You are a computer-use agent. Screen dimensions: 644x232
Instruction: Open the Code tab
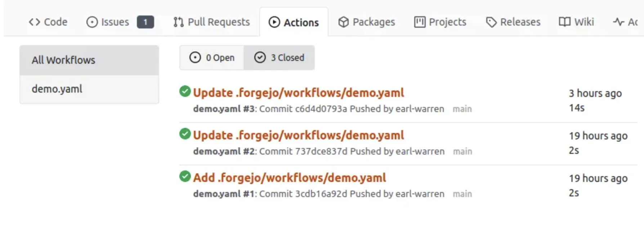coord(48,22)
